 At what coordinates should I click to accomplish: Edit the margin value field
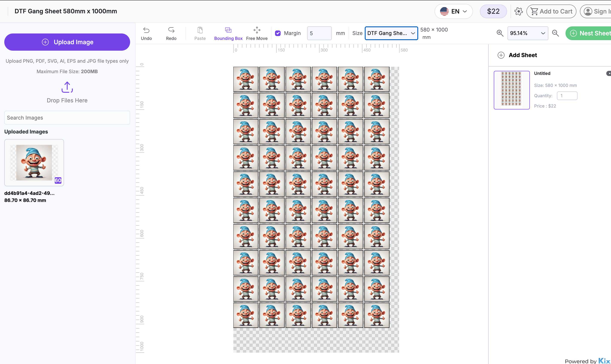click(x=319, y=33)
